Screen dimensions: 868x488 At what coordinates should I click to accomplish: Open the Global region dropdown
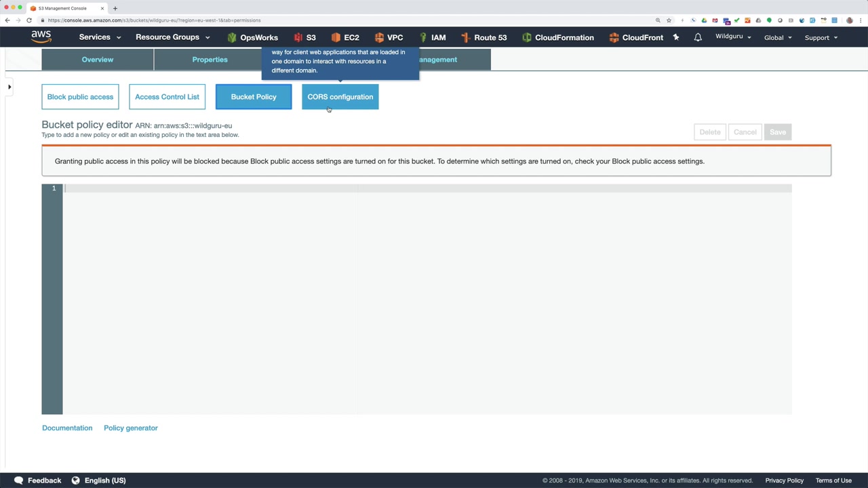click(778, 37)
